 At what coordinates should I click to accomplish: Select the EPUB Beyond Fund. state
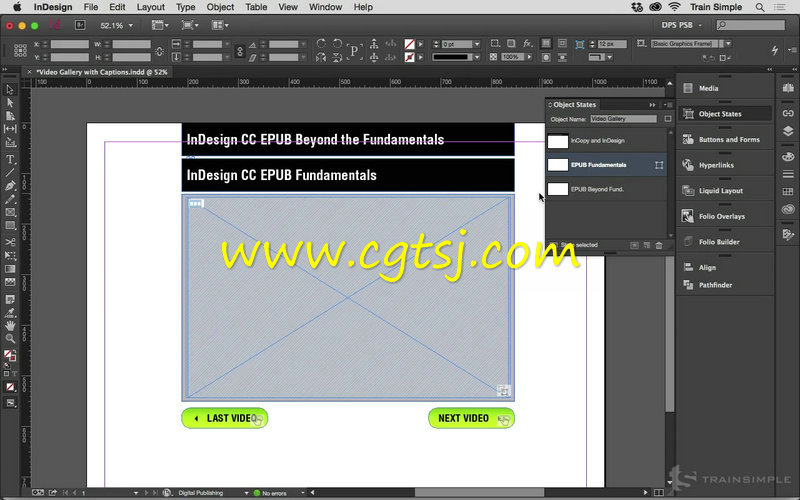(606, 189)
